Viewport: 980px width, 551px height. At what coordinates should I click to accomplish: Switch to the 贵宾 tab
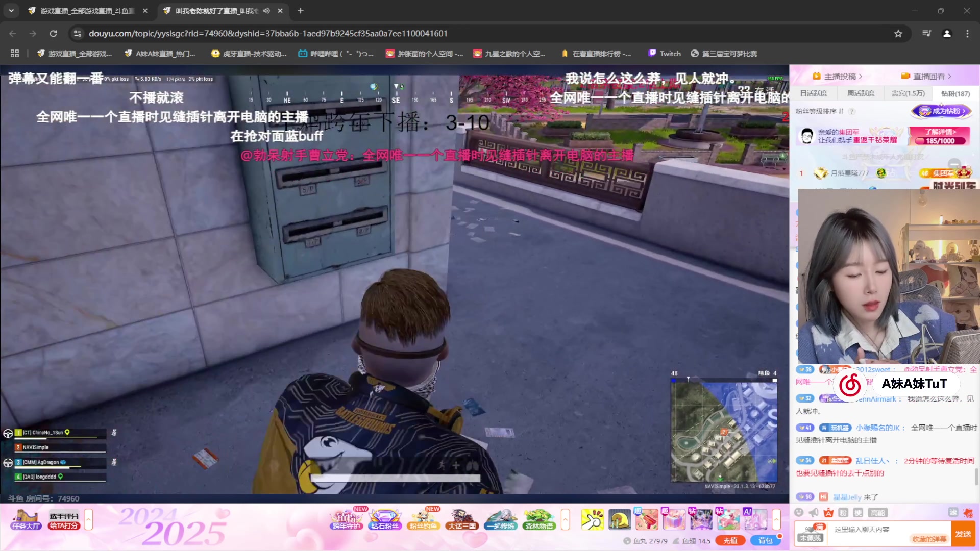(908, 93)
